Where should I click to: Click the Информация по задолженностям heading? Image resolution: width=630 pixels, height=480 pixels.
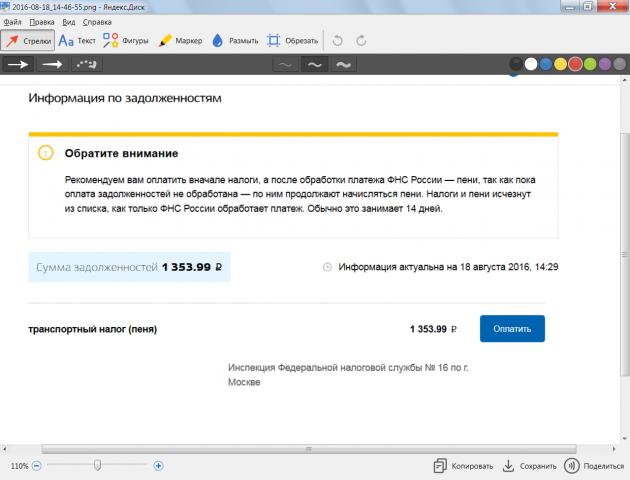[x=125, y=98]
